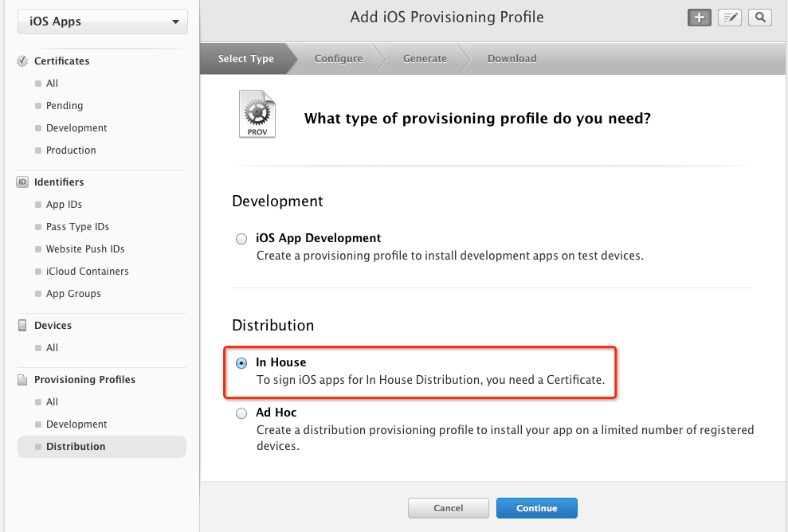Click the PROV file icon
The width and height of the screenshot is (788, 532).
(x=257, y=115)
